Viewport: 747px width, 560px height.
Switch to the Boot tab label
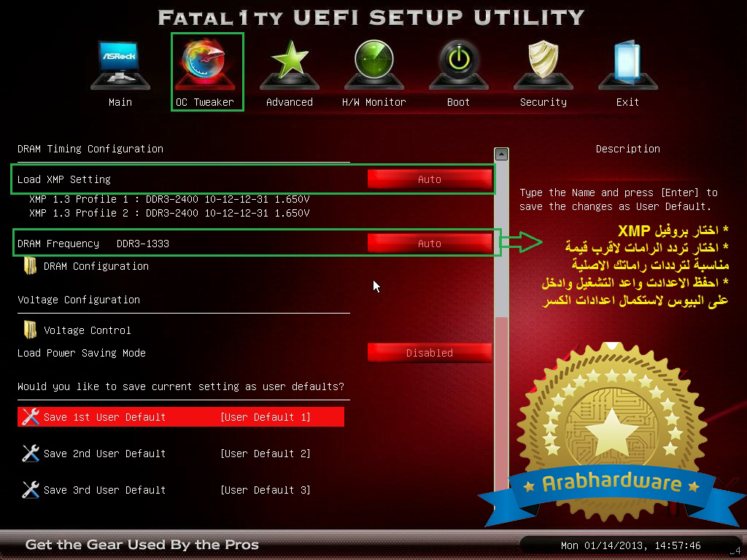[x=458, y=102]
